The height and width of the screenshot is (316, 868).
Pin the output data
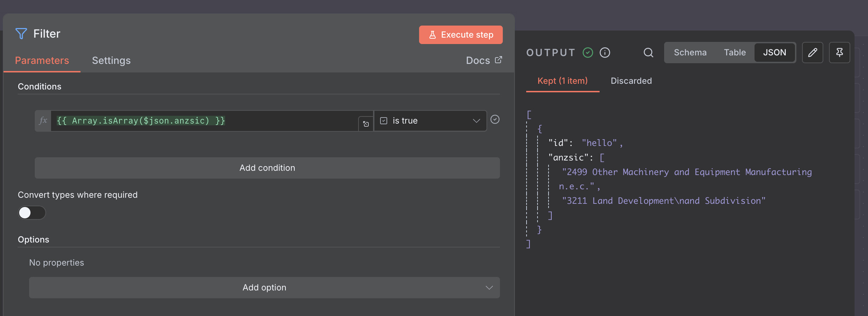tap(839, 53)
